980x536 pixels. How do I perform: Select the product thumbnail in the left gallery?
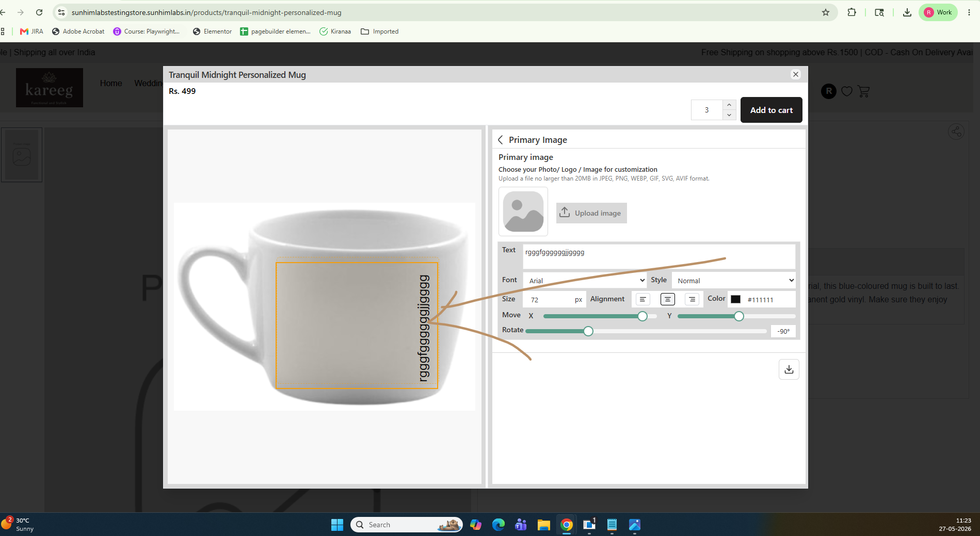click(x=22, y=155)
